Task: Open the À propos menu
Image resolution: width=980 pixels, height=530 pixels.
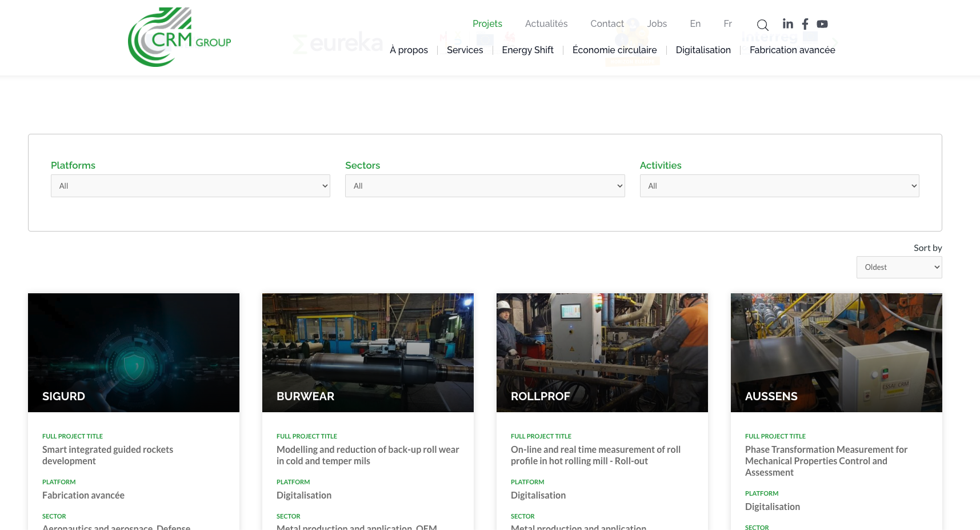Action: tap(409, 50)
